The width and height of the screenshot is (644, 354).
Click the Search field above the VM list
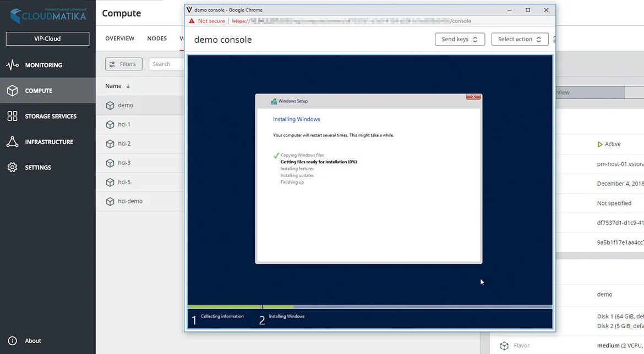[x=166, y=64]
